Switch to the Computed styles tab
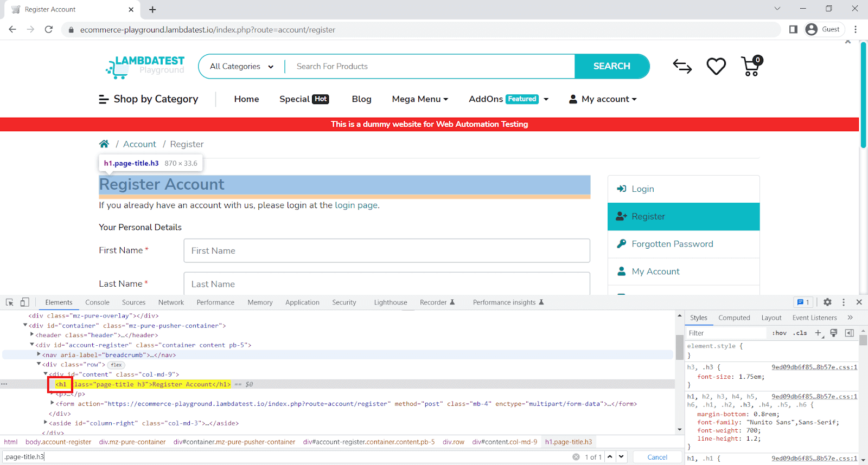The image size is (868, 465). (734, 318)
